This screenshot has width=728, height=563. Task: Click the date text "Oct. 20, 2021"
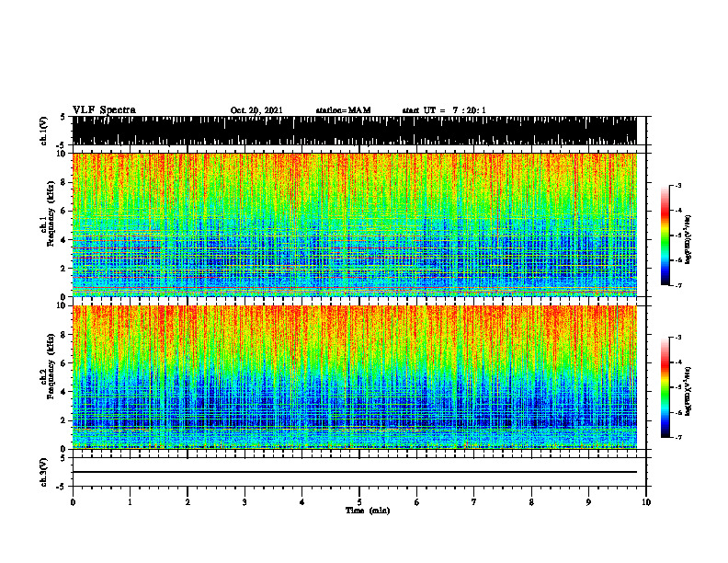(x=256, y=110)
